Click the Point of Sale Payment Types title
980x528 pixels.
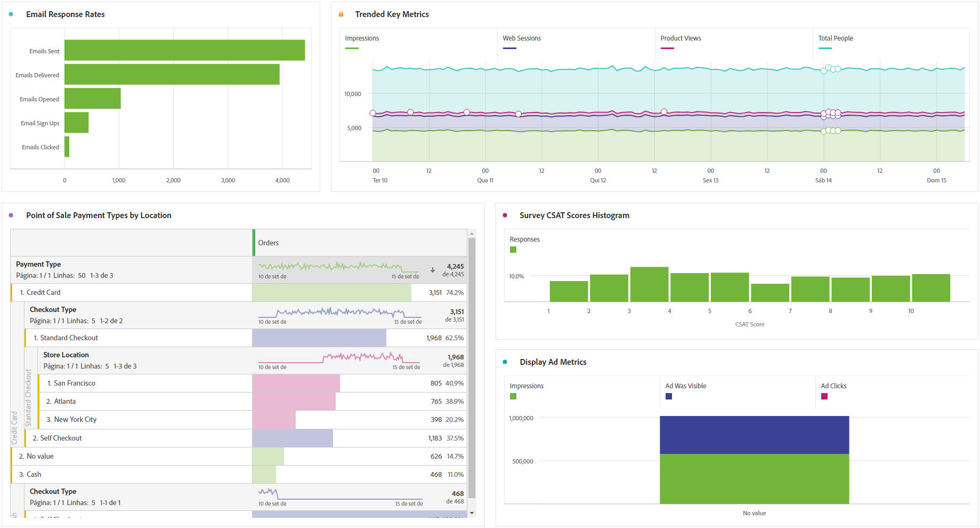click(99, 215)
